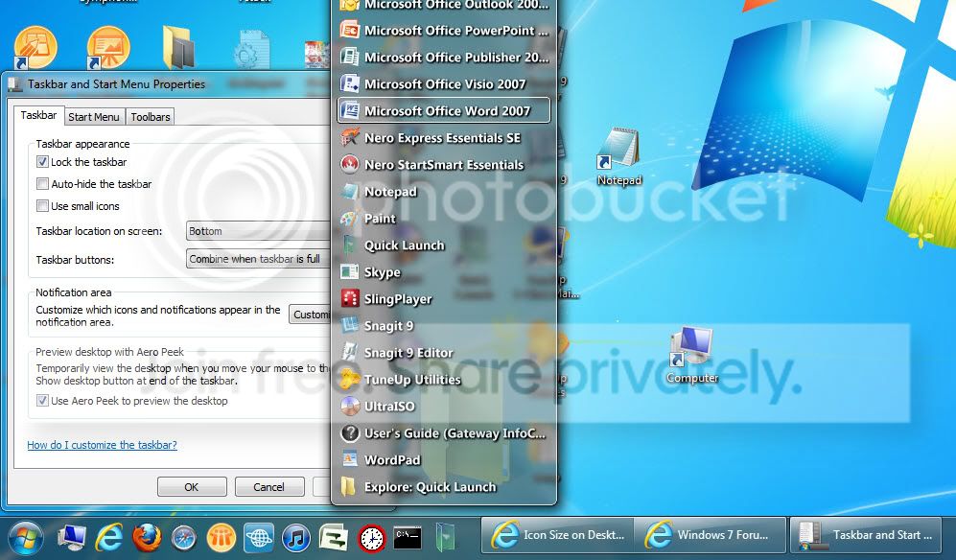The image size is (956, 560).
Task: Switch to the Start Menu tab
Action: 93,117
